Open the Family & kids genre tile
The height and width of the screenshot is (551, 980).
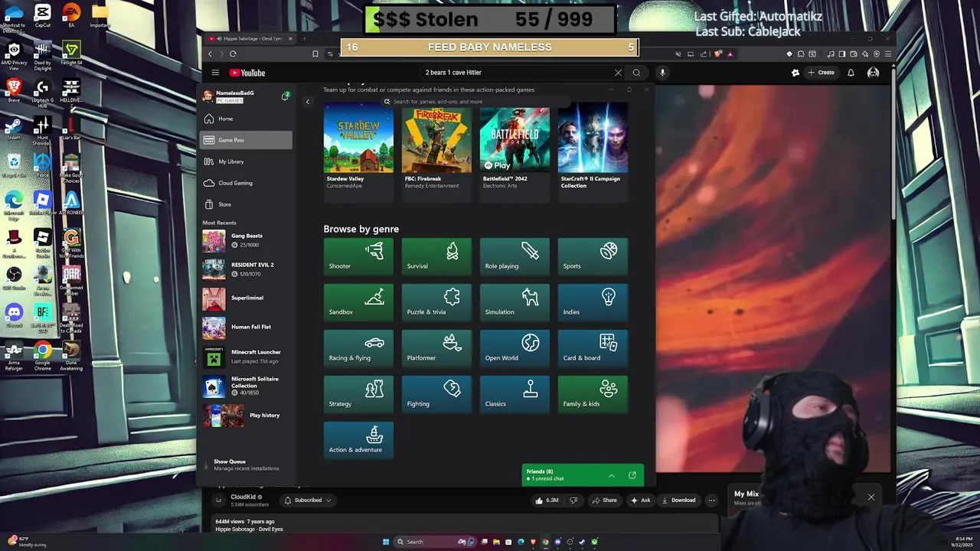coord(593,394)
